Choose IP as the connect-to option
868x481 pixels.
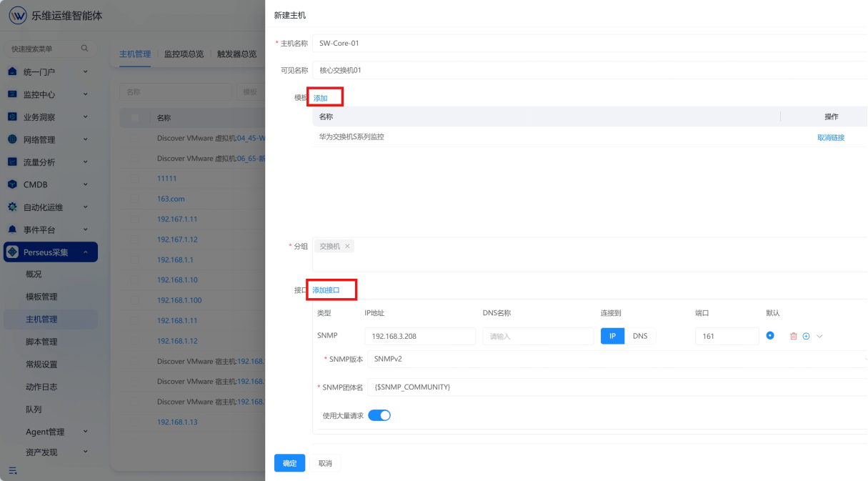(612, 336)
